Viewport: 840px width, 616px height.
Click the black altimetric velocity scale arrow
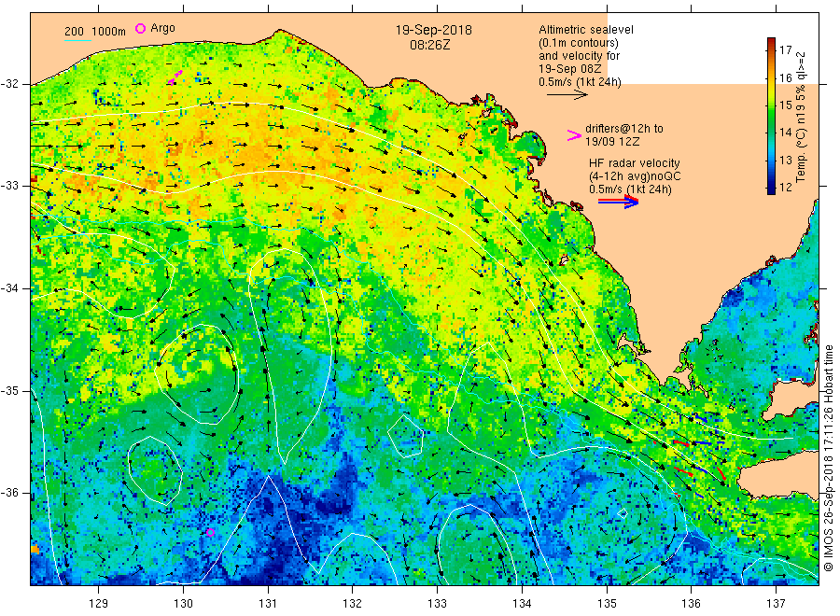[x=567, y=95]
